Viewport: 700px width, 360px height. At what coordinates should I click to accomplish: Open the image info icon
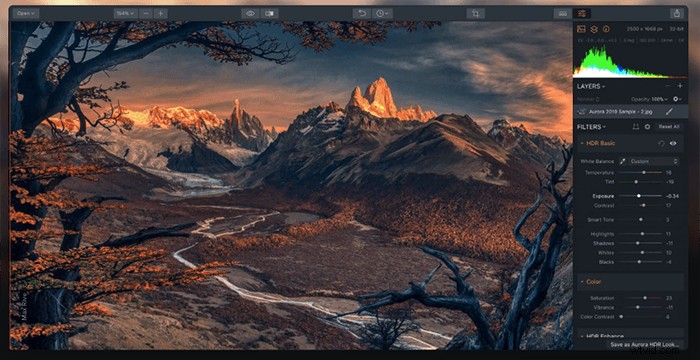click(x=606, y=29)
